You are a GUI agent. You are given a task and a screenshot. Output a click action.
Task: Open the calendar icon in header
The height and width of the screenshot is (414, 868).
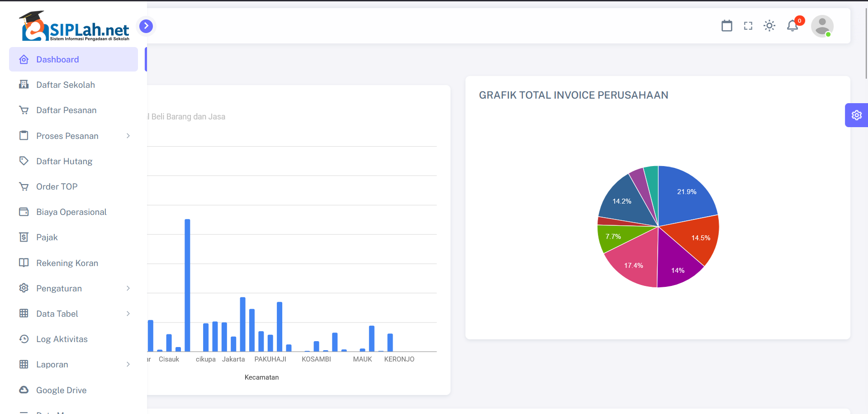(x=726, y=26)
